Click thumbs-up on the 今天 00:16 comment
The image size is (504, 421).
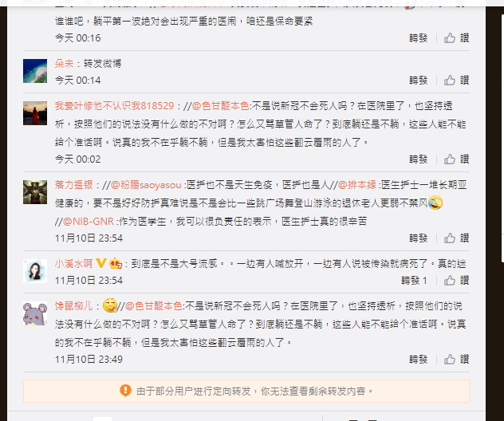tap(450, 38)
